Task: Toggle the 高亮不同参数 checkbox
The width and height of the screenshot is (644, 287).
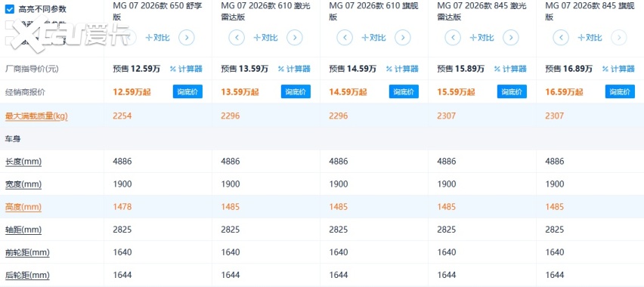Action: (9, 9)
